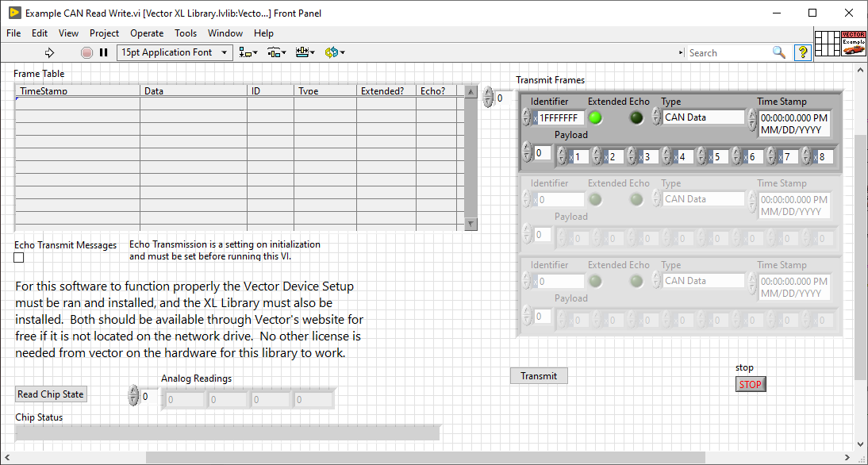
Task: Open the Operate menu
Action: tap(147, 33)
